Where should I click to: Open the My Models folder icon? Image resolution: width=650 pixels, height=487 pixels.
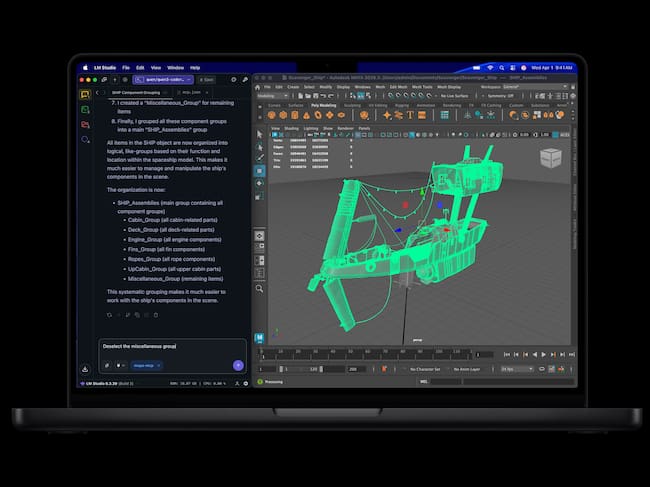point(85,123)
